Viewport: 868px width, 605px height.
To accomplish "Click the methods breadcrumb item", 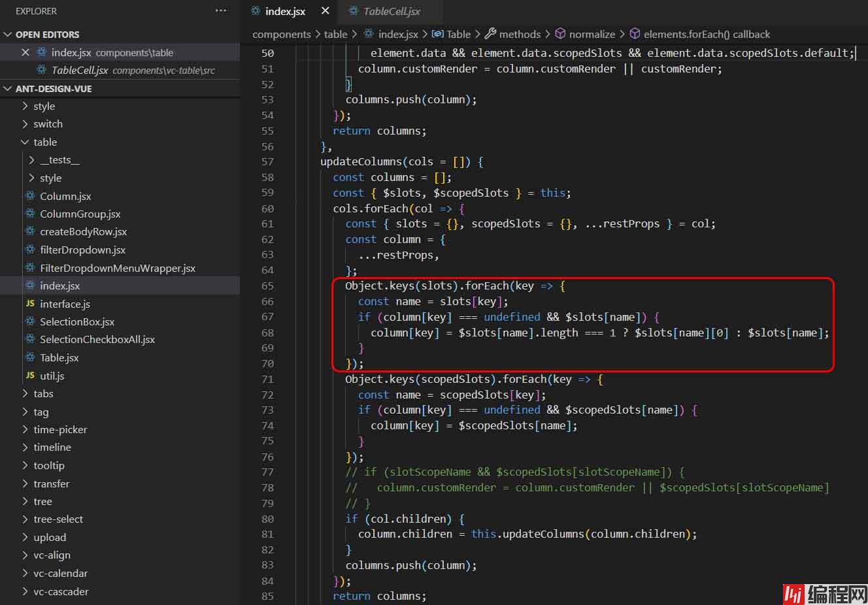I will click(x=520, y=34).
